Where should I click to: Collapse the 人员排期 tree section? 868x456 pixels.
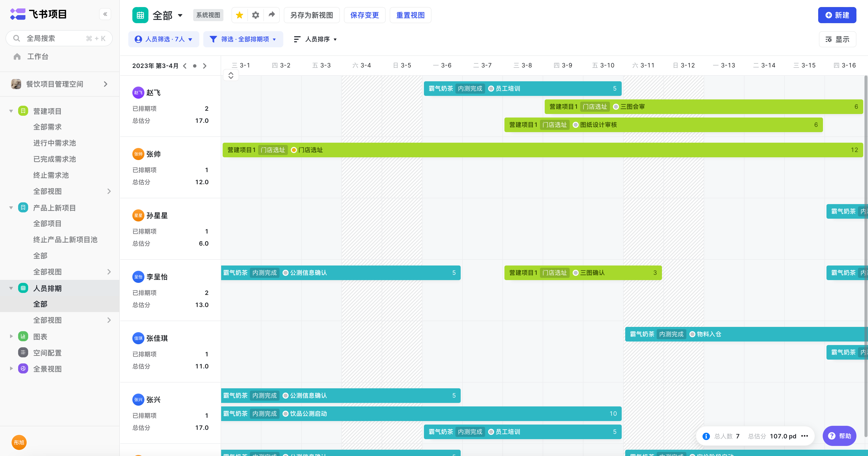coord(11,288)
